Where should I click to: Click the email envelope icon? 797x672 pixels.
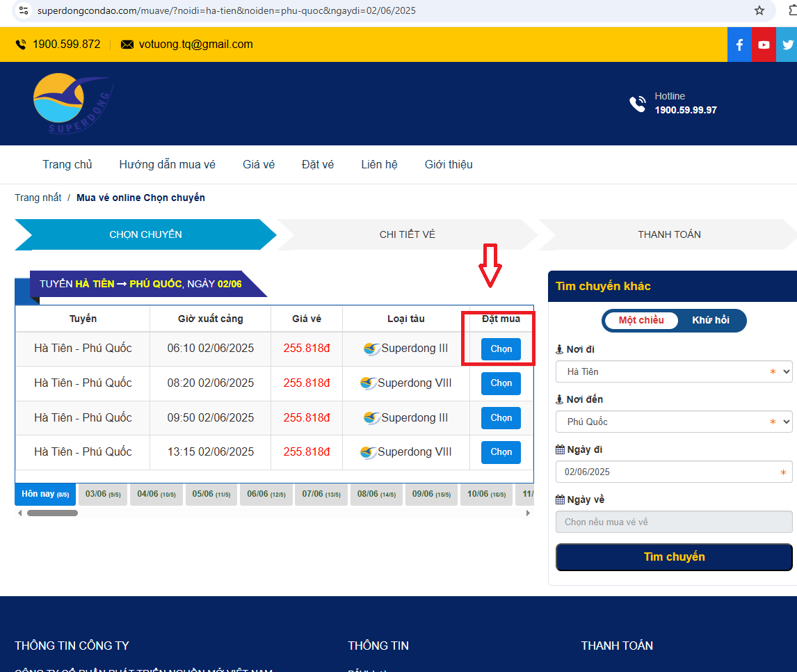click(x=127, y=45)
